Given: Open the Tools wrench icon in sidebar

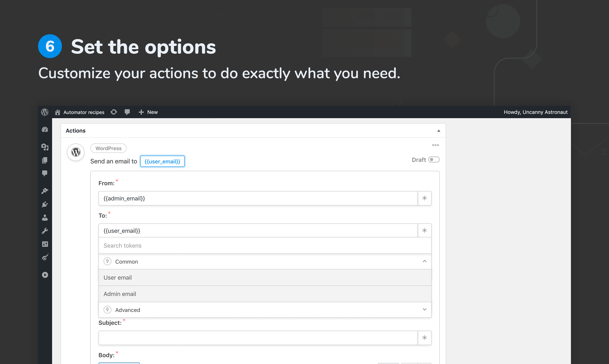Looking at the screenshot, I should [x=45, y=231].
